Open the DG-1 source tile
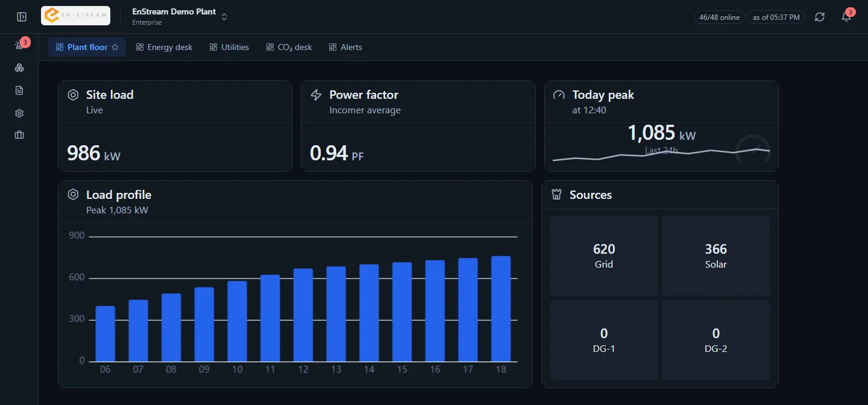 [x=604, y=340]
